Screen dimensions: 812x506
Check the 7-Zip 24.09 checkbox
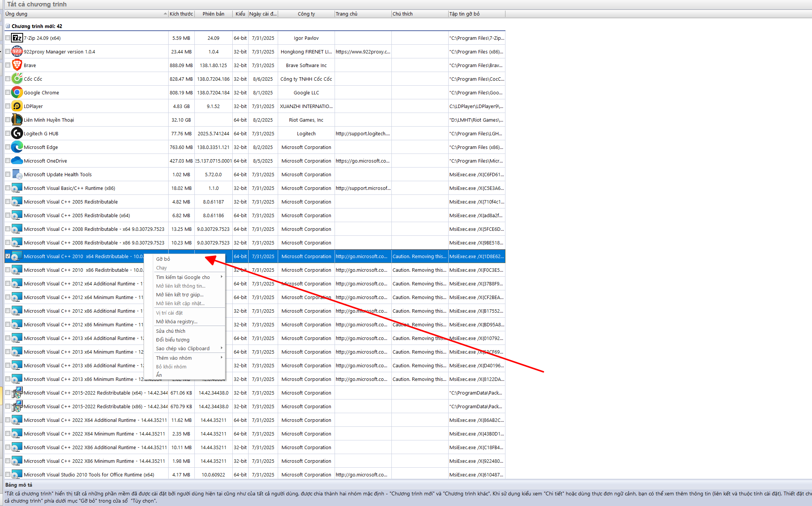(8, 38)
